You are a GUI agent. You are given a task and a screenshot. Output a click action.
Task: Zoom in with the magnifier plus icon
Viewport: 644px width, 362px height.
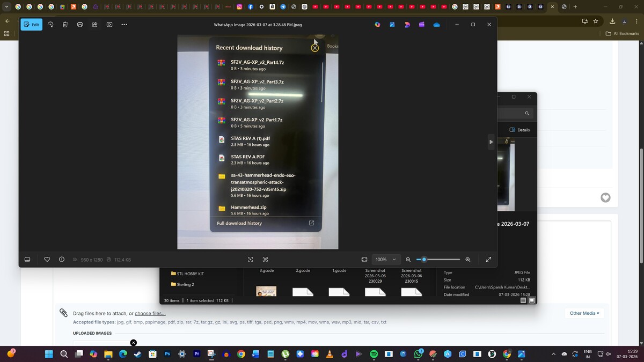(x=468, y=260)
